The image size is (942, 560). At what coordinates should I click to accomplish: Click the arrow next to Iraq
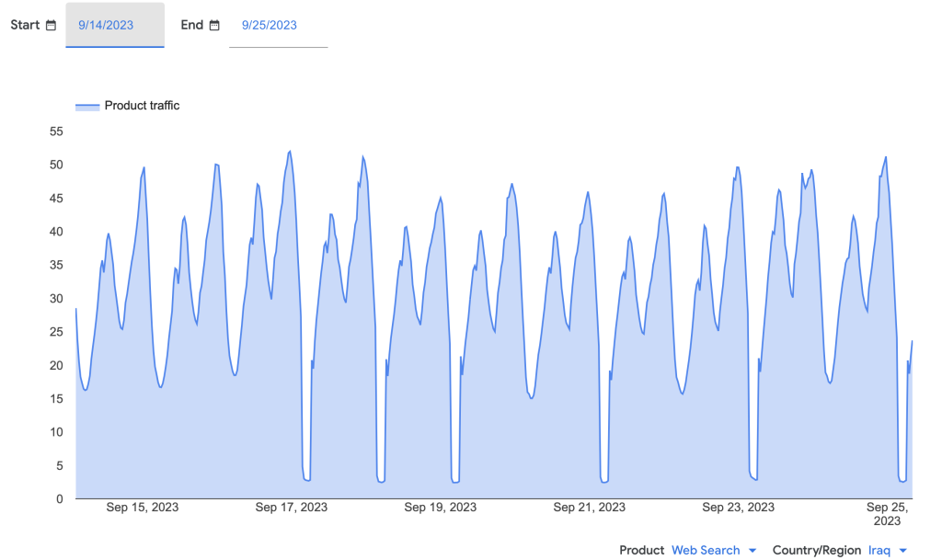click(x=902, y=551)
